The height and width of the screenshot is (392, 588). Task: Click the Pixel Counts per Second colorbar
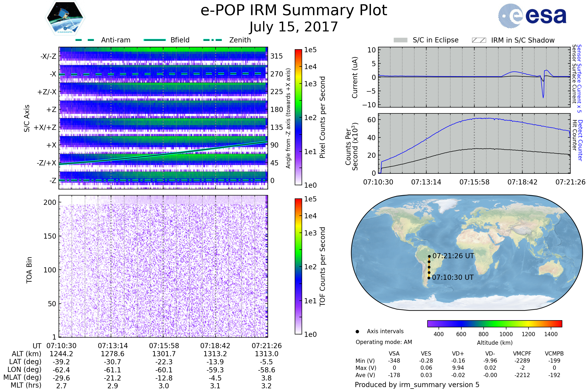pyautogui.click(x=298, y=117)
